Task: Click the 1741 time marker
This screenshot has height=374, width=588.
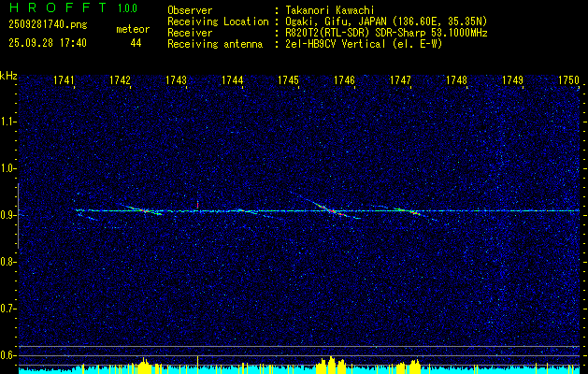Action: point(65,81)
